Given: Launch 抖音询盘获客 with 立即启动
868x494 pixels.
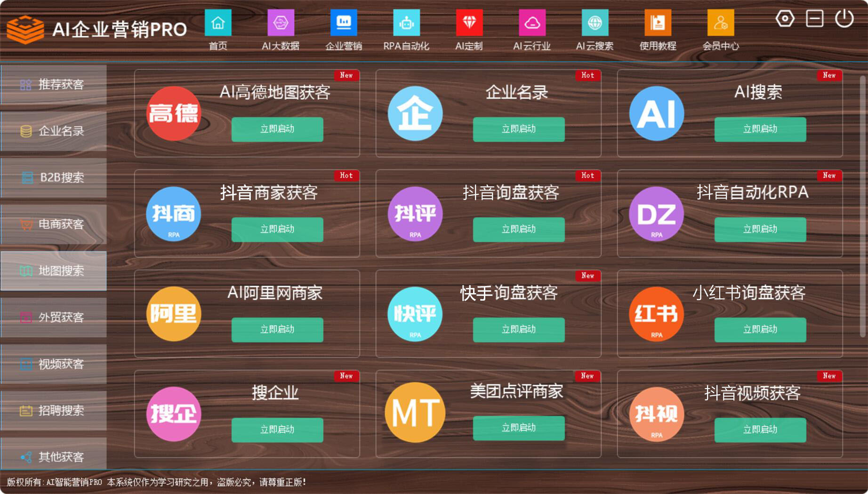Looking at the screenshot, I should 518,230.
